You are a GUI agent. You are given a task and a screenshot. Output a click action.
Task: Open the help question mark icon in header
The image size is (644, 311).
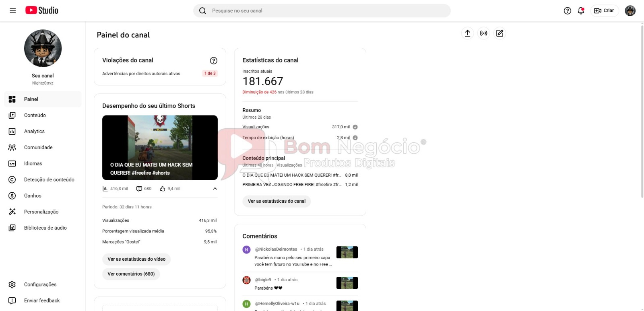point(568,11)
